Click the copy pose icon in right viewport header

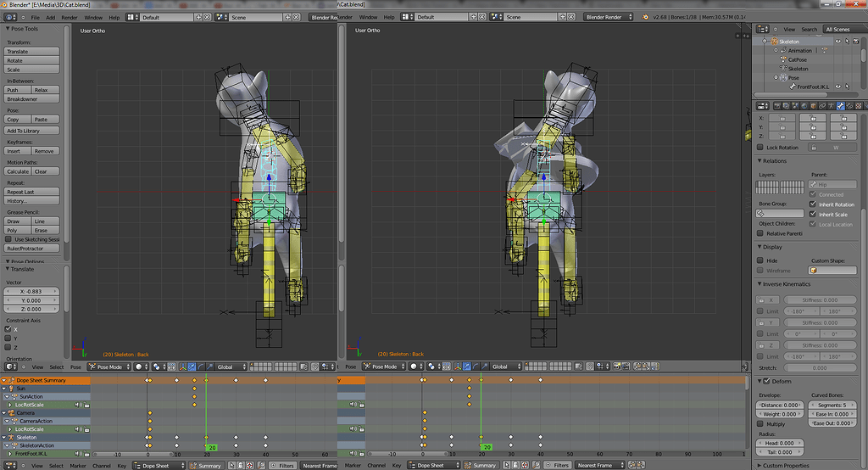pos(637,366)
